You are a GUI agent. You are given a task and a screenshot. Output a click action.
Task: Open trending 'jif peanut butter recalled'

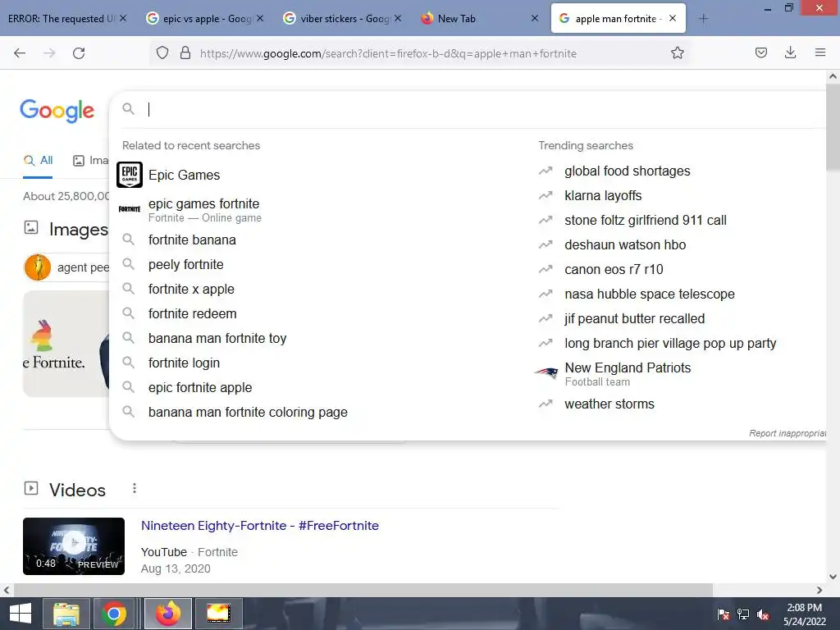634,319
